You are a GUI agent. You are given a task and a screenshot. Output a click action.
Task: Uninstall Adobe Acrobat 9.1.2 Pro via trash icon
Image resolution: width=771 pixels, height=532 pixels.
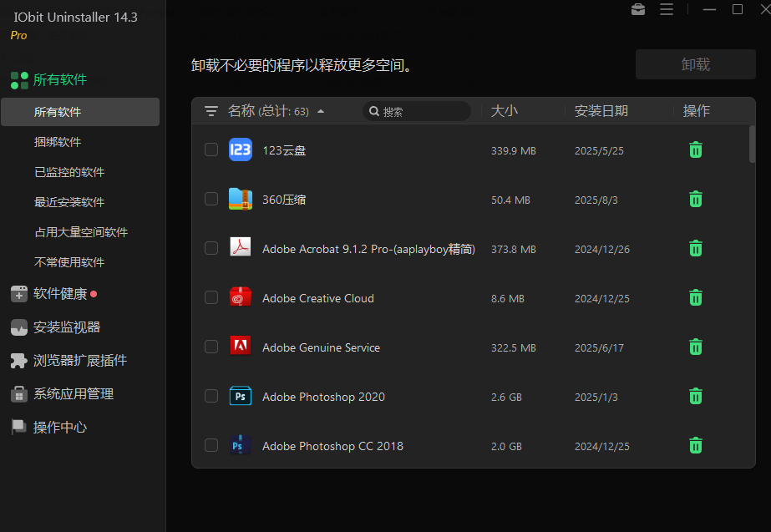(695, 248)
